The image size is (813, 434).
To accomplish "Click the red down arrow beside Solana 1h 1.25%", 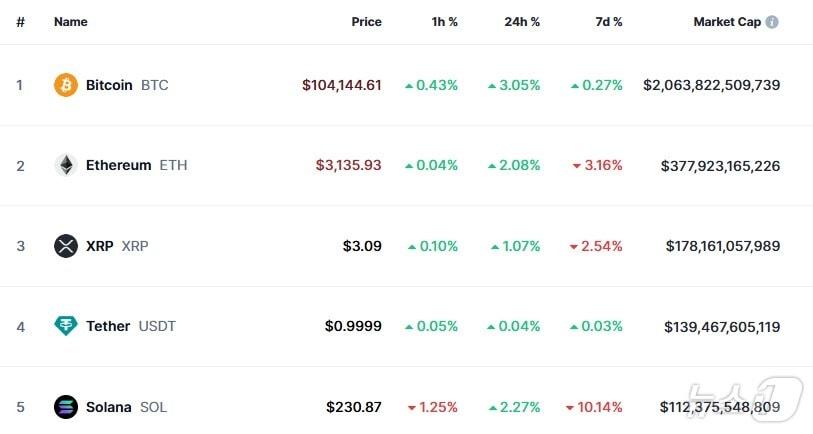I will tap(411, 408).
